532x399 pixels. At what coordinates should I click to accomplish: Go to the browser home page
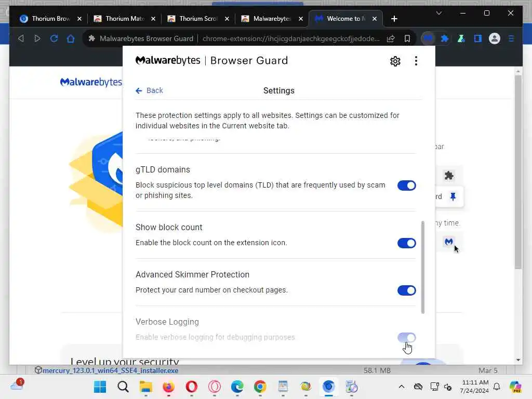click(x=71, y=38)
